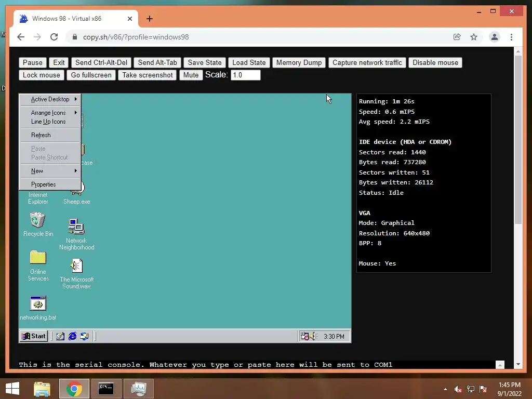Choose Line Up Icons from context menu
The height and width of the screenshot is (399, 532).
pyautogui.click(x=50, y=122)
